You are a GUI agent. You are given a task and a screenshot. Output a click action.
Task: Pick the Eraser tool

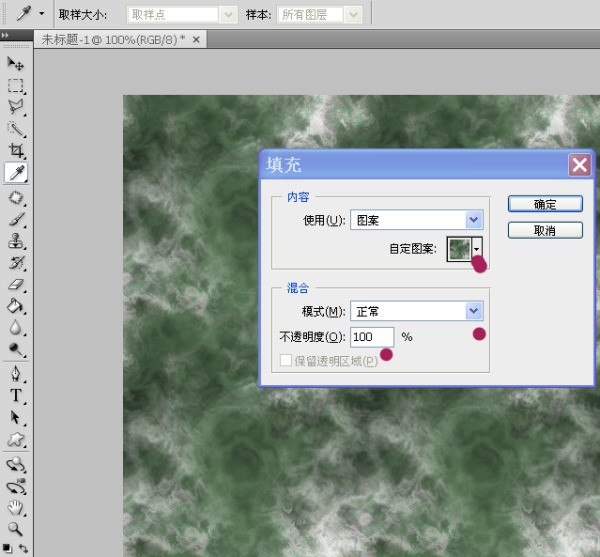(16, 284)
